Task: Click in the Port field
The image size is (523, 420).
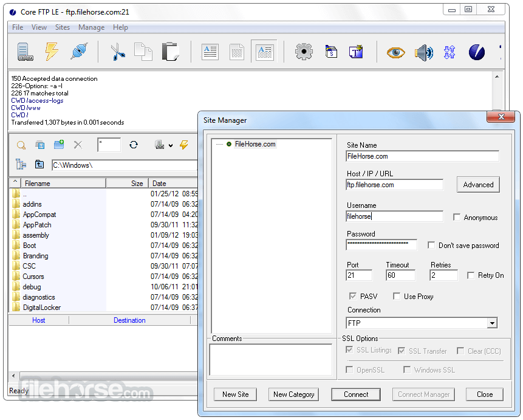Action: point(359,275)
